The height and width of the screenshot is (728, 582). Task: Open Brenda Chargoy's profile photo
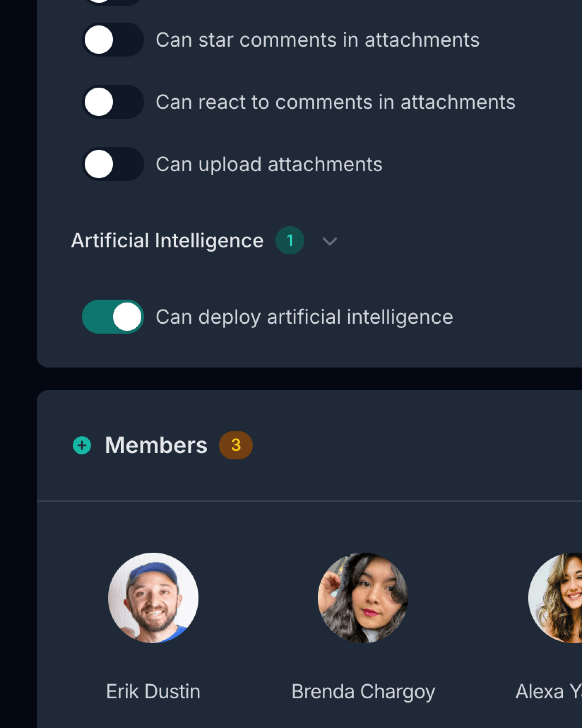click(x=363, y=598)
